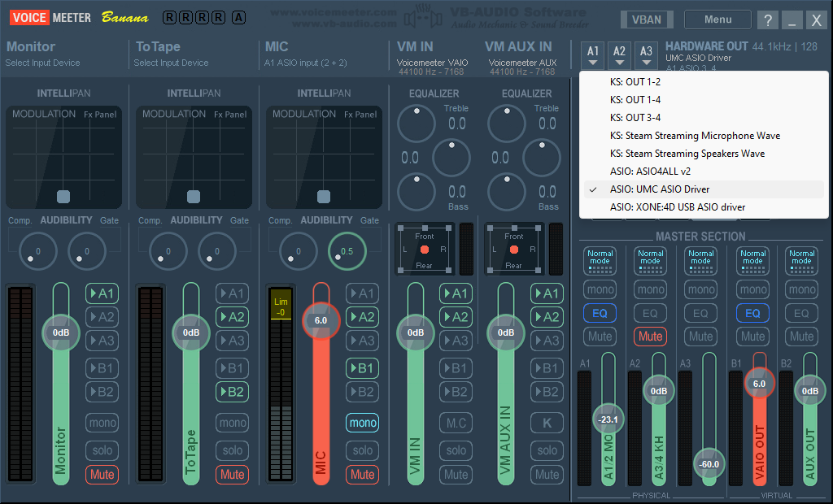
Task: Choose ASIO: XONE:4D USB ASIO driver
Action: (704, 207)
